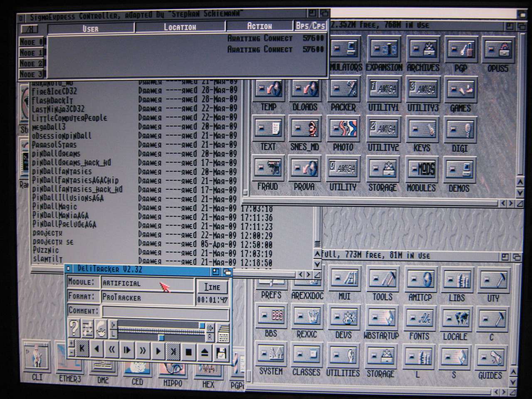Toggle the Time display button in DeliTracker
This screenshot has height=399, width=532.
click(x=212, y=287)
